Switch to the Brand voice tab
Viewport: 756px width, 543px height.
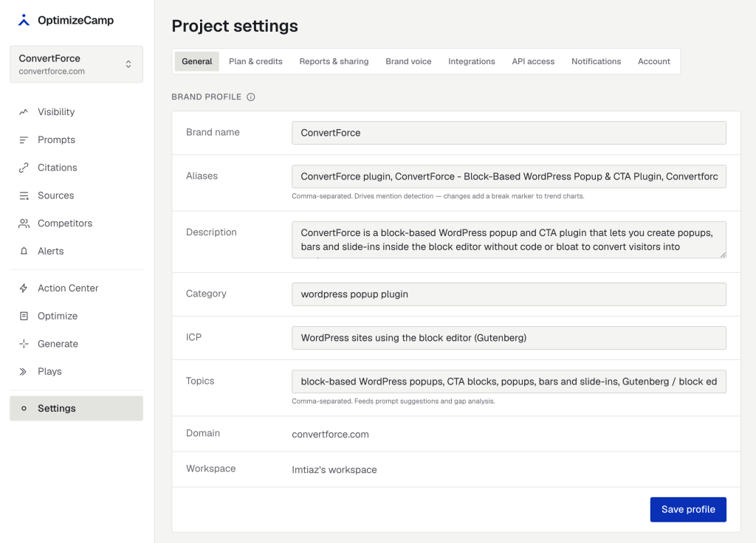click(x=408, y=61)
